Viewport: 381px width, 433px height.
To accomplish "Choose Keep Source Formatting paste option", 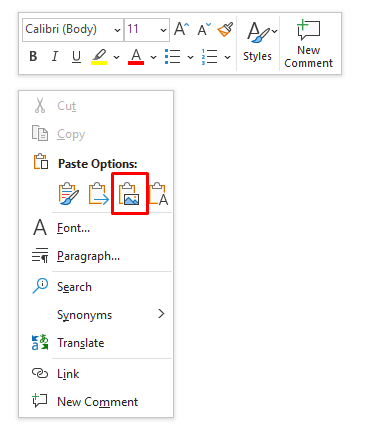I will point(69,194).
